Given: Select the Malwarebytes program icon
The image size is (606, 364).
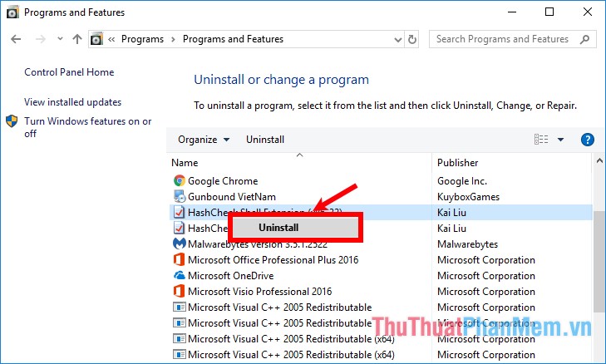Looking at the screenshot, I should tap(179, 244).
